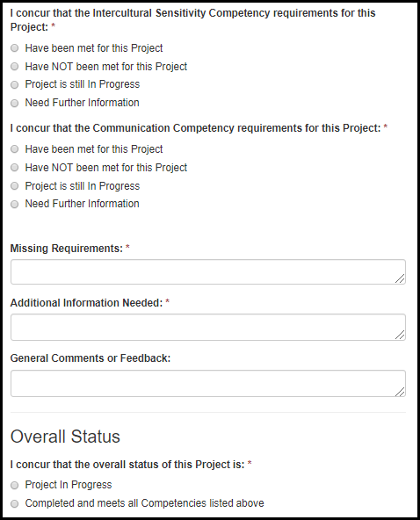Select 'Project In Progress' overall status
Viewport: 420px width, 520px height.
(x=14, y=485)
